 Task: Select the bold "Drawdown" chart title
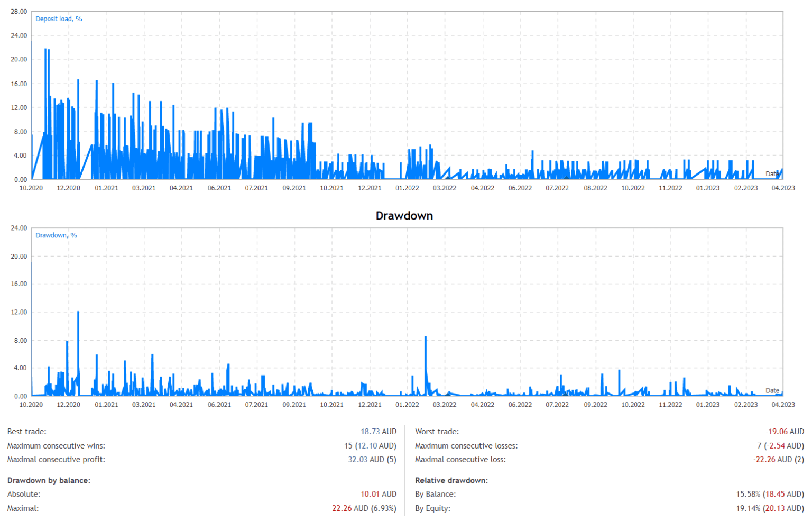tap(404, 216)
